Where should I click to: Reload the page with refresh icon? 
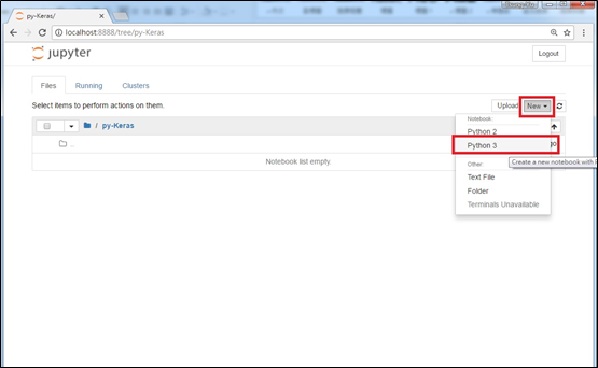pos(42,33)
